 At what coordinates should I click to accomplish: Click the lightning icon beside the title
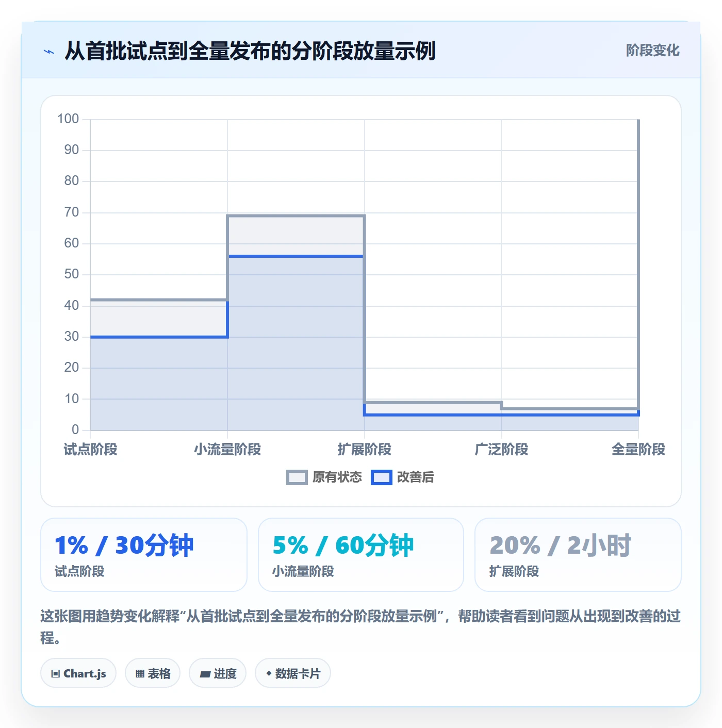click(x=49, y=52)
